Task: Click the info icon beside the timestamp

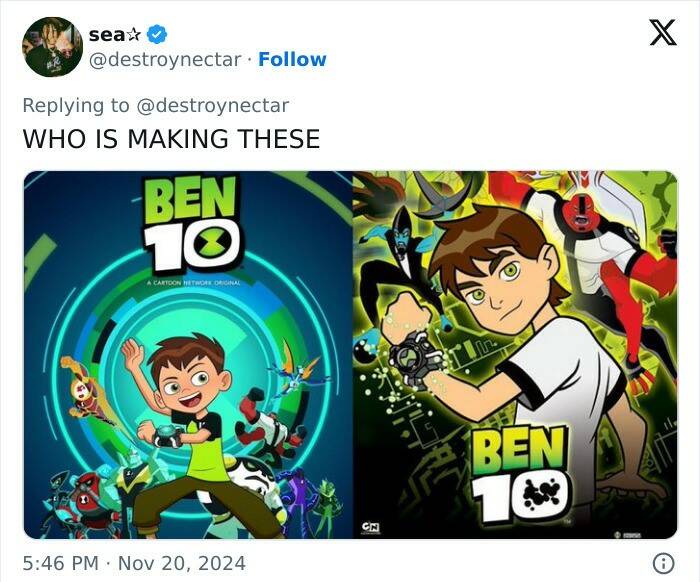Action: [x=661, y=562]
